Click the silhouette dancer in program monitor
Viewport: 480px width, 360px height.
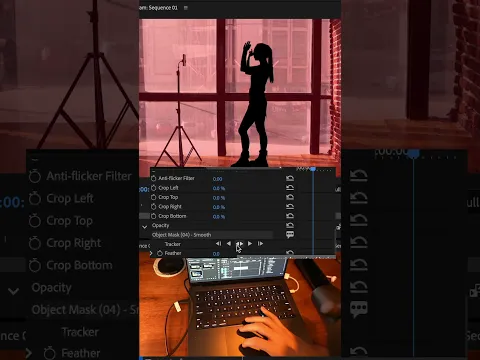coord(256,104)
